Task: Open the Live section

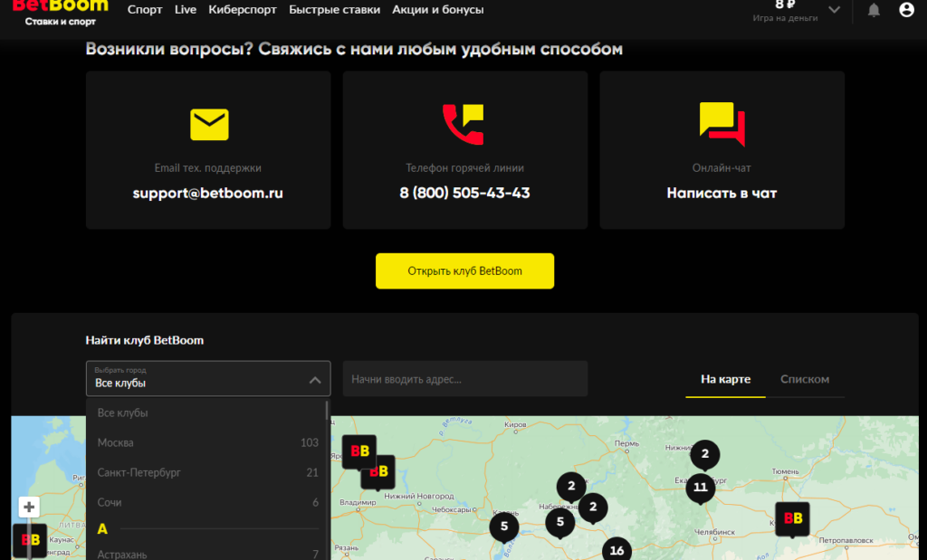Action: tap(185, 9)
